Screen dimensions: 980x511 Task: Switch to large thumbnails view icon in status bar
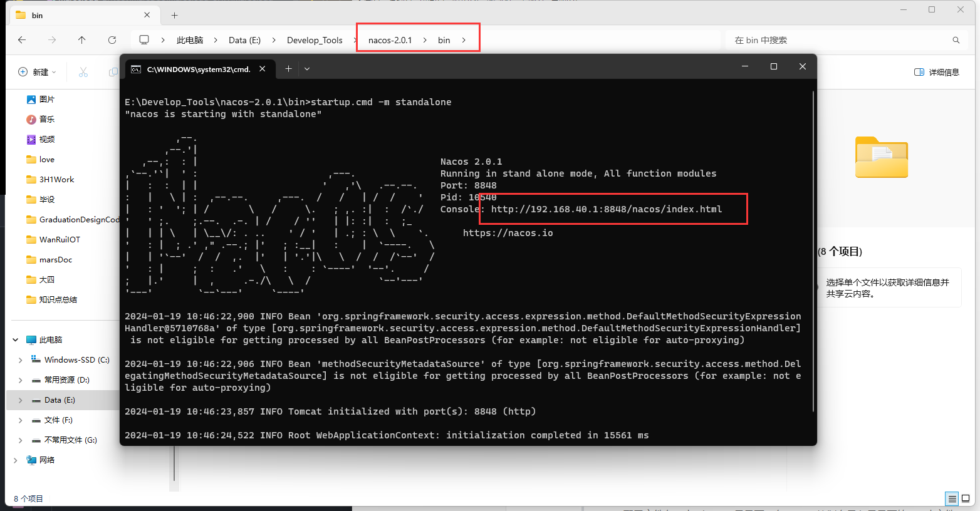pyautogui.click(x=966, y=498)
